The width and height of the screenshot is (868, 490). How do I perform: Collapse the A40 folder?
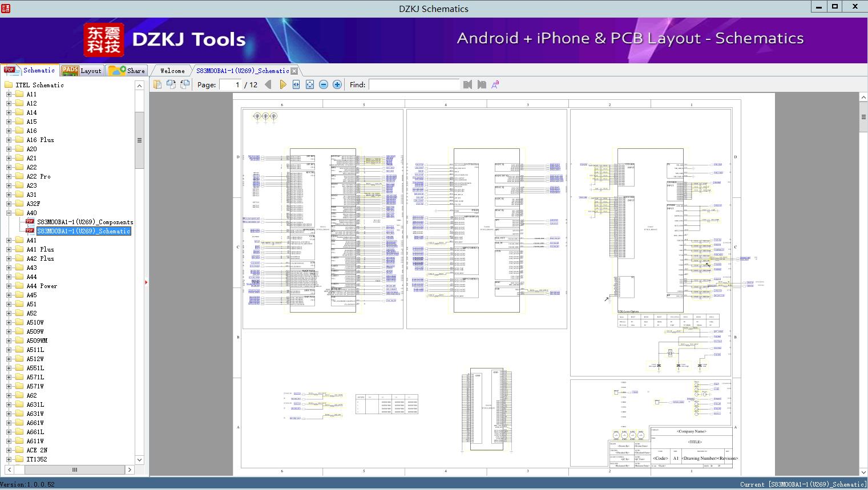tap(9, 213)
